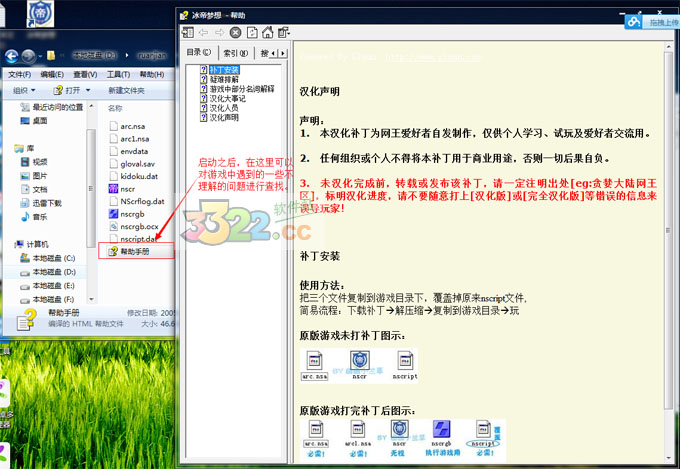Open 汉化声明 topic in contents
Viewport: 680px width, 469px height.
click(x=224, y=118)
